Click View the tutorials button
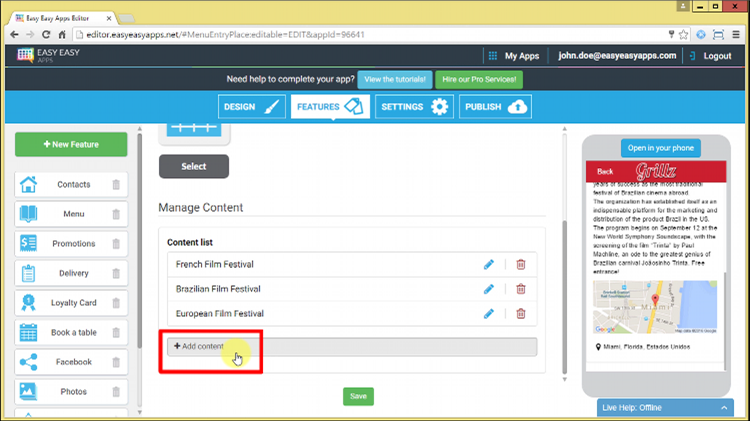The height and width of the screenshot is (421, 750). coord(397,79)
